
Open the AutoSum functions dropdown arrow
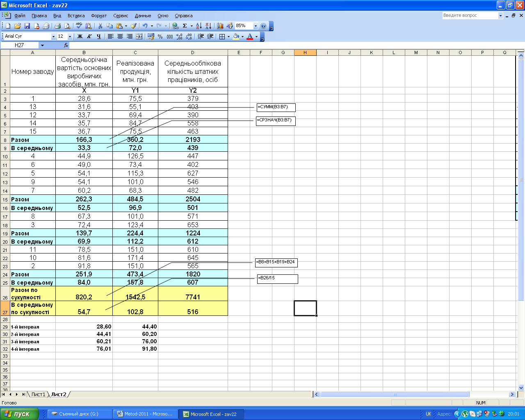[x=192, y=26]
